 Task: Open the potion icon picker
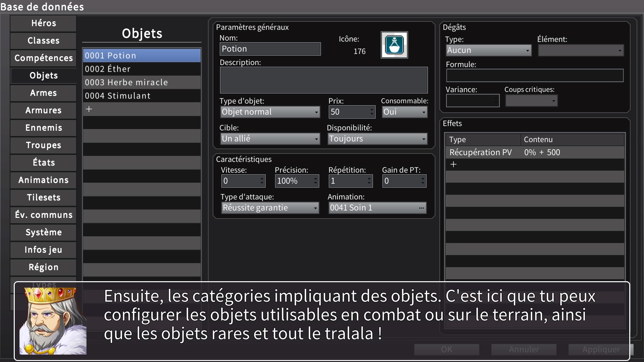(x=394, y=45)
